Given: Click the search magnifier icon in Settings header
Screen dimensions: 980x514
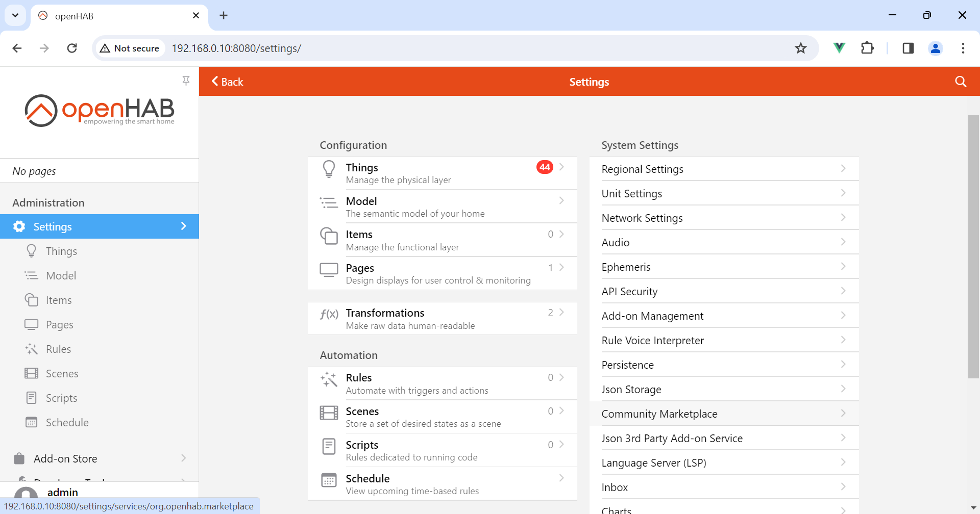Looking at the screenshot, I should [960, 82].
